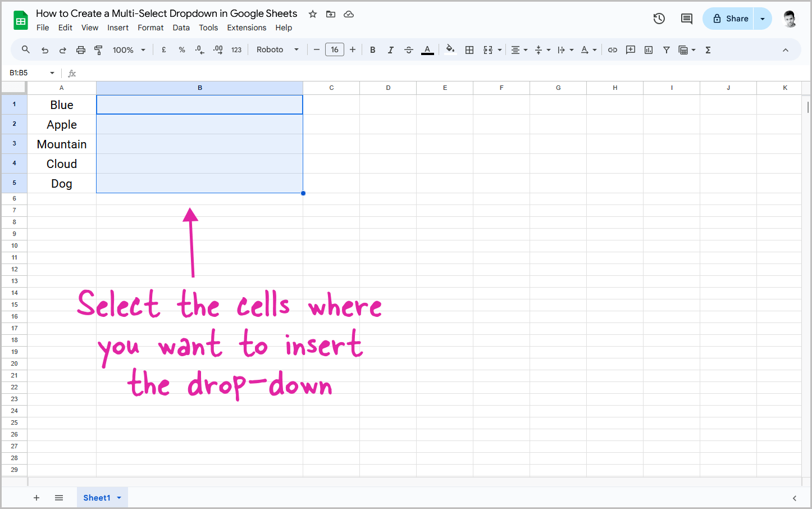Open the Help menu
812x509 pixels.
point(284,28)
